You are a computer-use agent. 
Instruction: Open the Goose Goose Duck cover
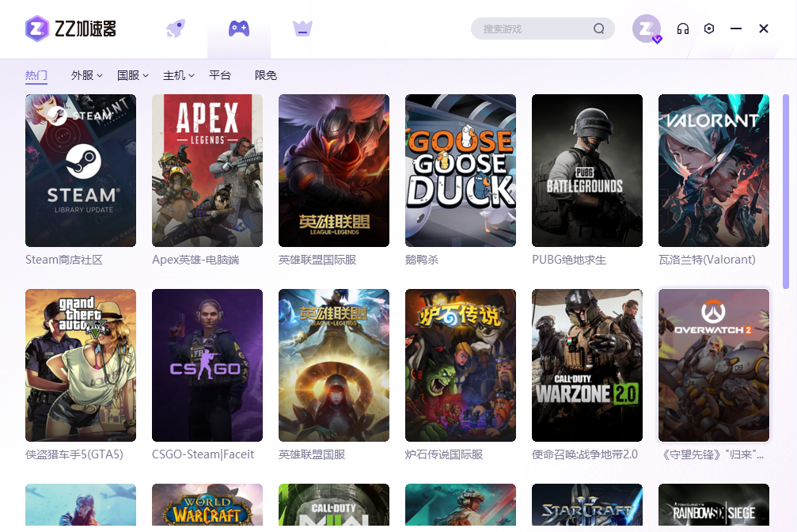point(461,170)
